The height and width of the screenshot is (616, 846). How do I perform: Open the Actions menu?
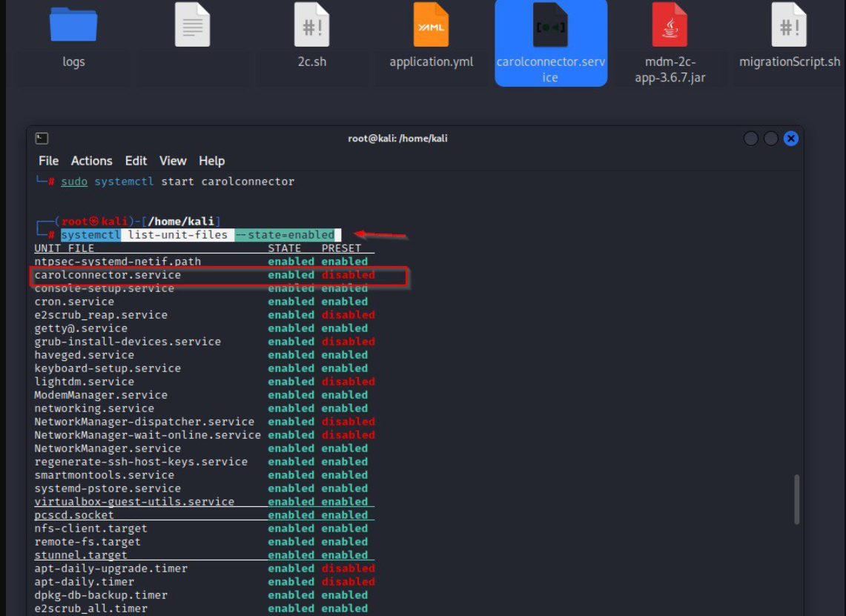coord(91,161)
